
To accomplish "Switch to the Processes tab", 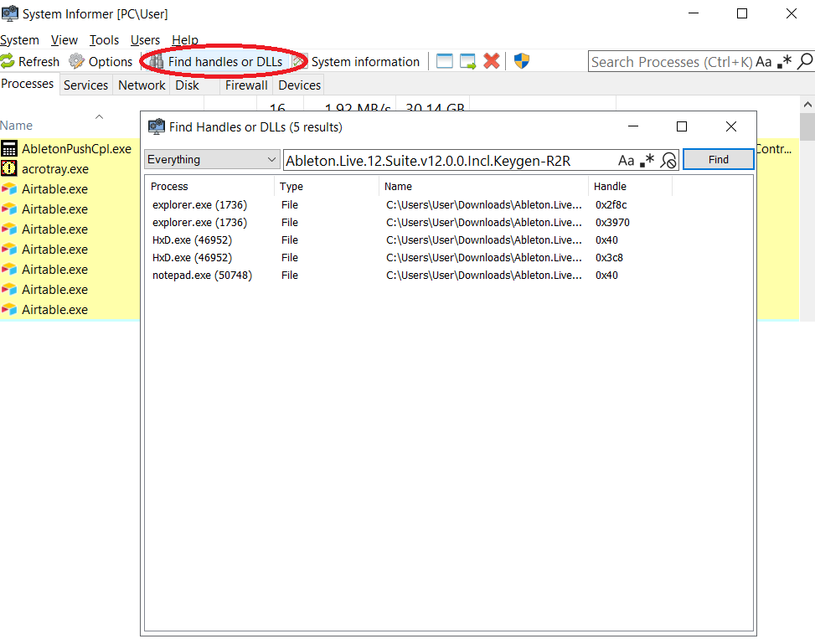I will click(x=28, y=84).
